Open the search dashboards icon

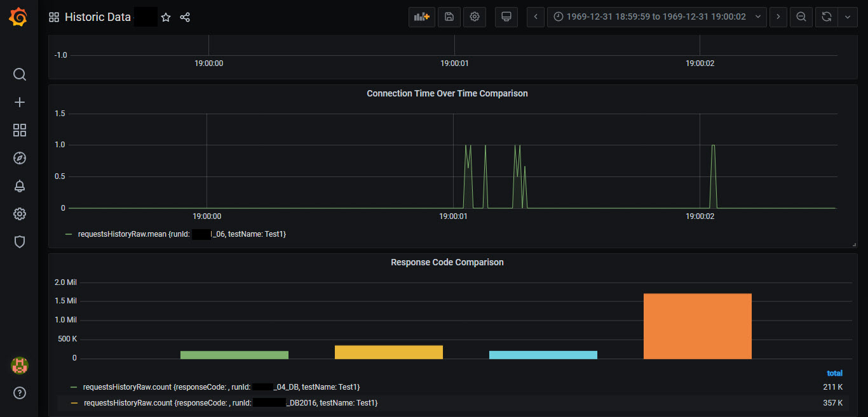tap(20, 74)
